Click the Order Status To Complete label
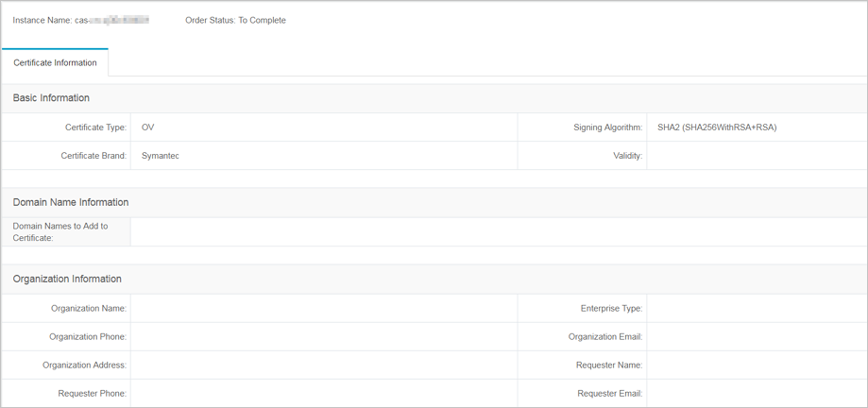The image size is (868, 408). click(x=236, y=21)
